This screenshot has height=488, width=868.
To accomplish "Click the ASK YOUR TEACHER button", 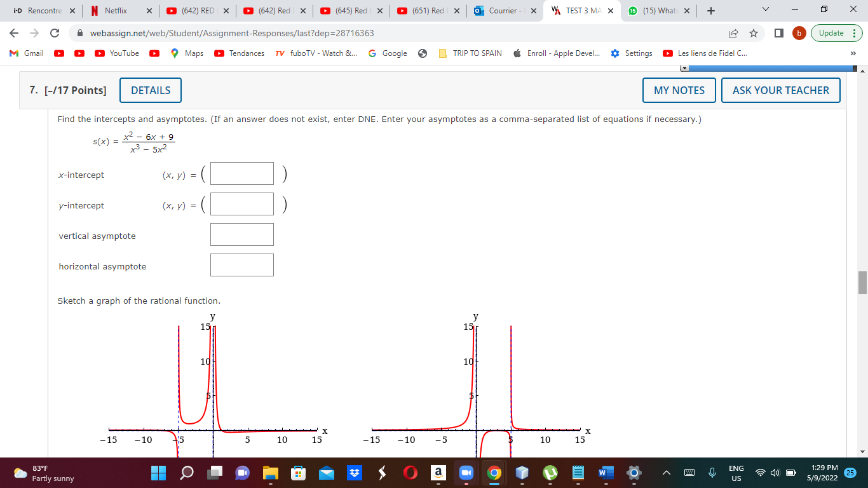I will coord(780,90).
